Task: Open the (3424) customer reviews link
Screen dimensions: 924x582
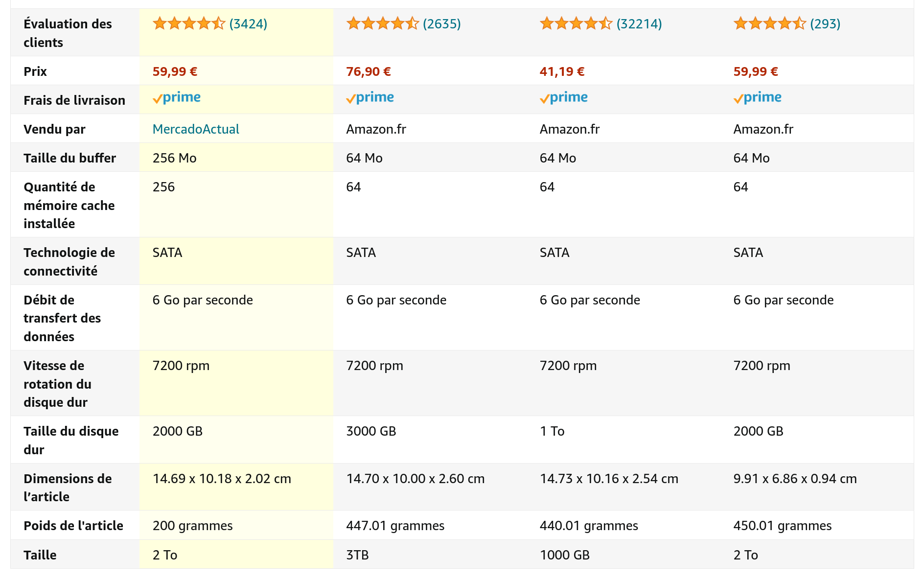Action: [248, 23]
